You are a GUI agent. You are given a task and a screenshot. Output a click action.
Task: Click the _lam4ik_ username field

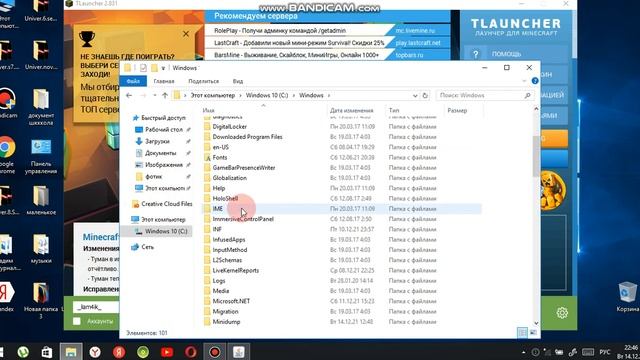click(x=96, y=307)
